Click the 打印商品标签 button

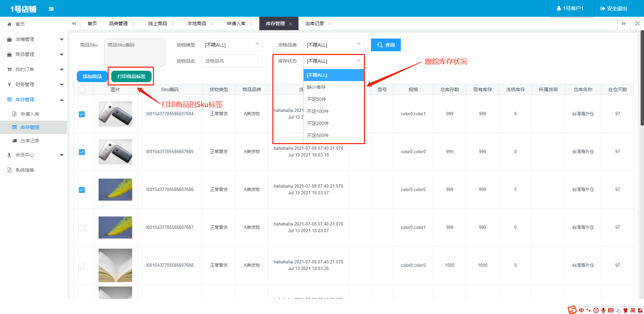click(131, 76)
